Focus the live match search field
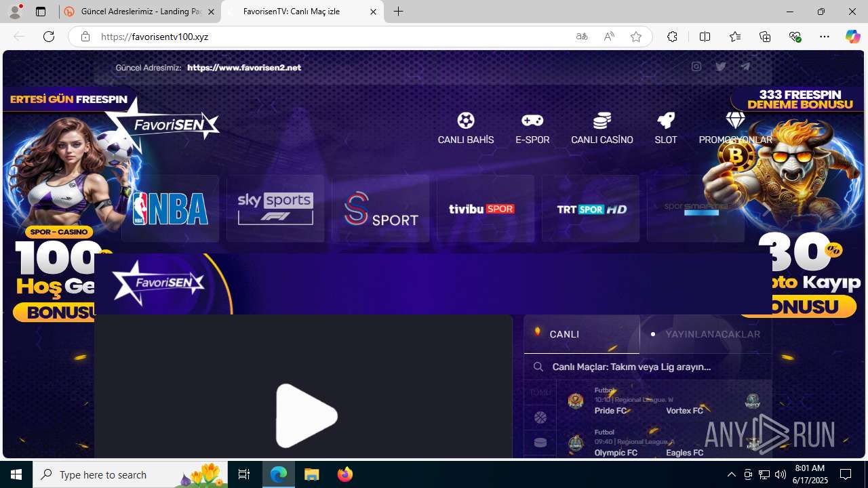This screenshot has height=488, width=868. click(x=648, y=367)
